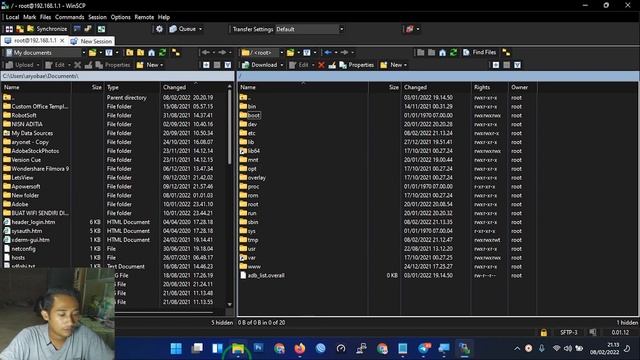This screenshot has width=640, height=360.
Task: Click the remote back navigation arrow
Action: [328, 53]
